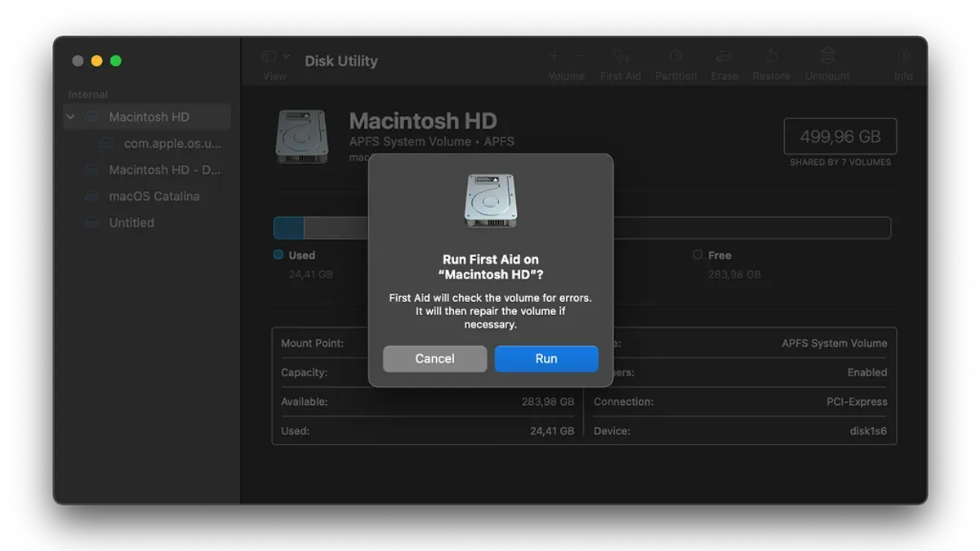This screenshot has width=980, height=551.
Task: Select com.apple.os.u... snapshot in sidebar
Action: tap(172, 143)
